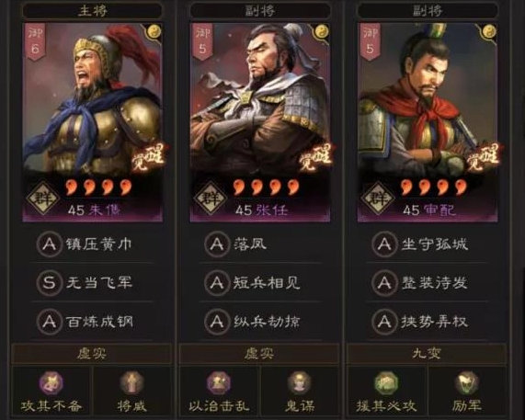Open the 主将 slot header
The height and width of the screenshot is (420, 525).
93,11
